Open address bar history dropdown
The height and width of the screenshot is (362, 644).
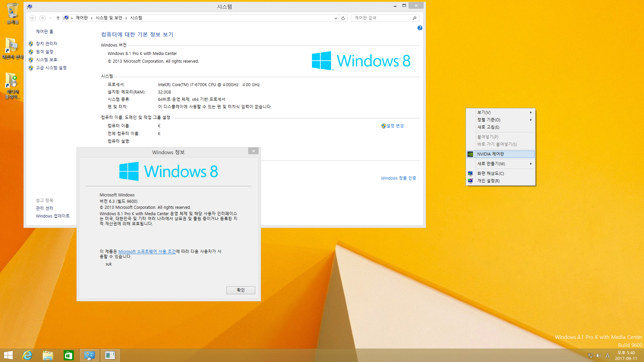coord(336,18)
